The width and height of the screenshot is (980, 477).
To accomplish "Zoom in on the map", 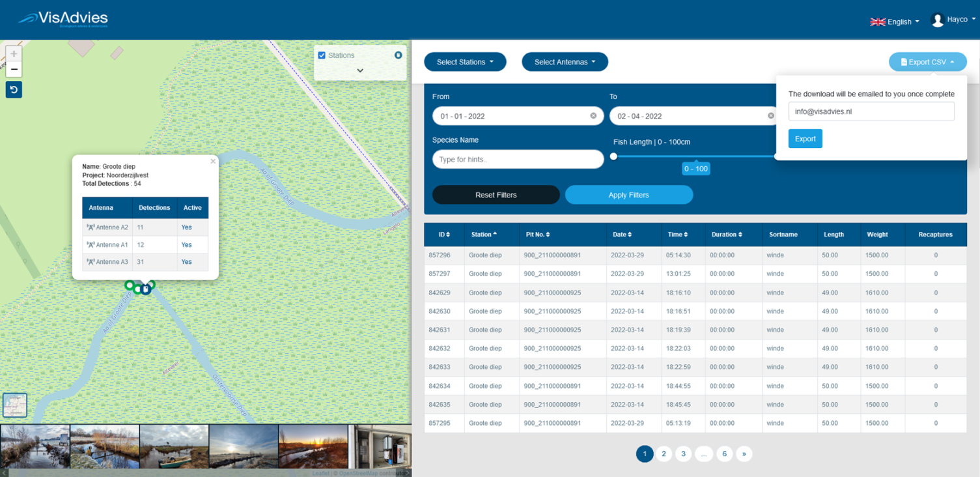I will 14,53.
